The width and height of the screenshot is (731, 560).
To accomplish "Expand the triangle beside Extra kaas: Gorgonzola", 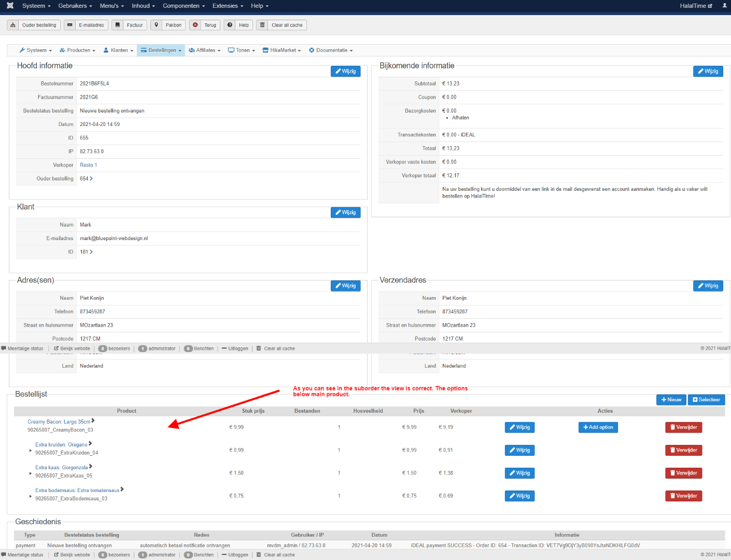I will (x=31, y=473).
